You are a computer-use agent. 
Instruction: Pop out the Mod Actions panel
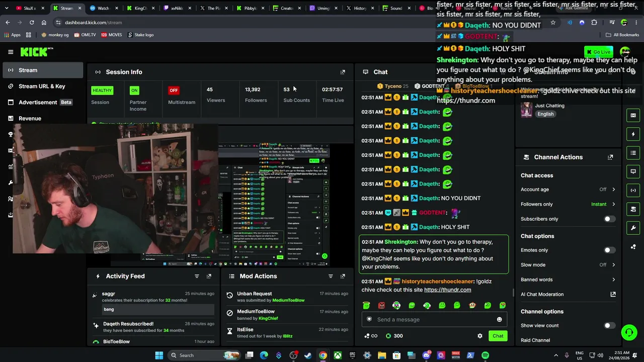click(343, 276)
